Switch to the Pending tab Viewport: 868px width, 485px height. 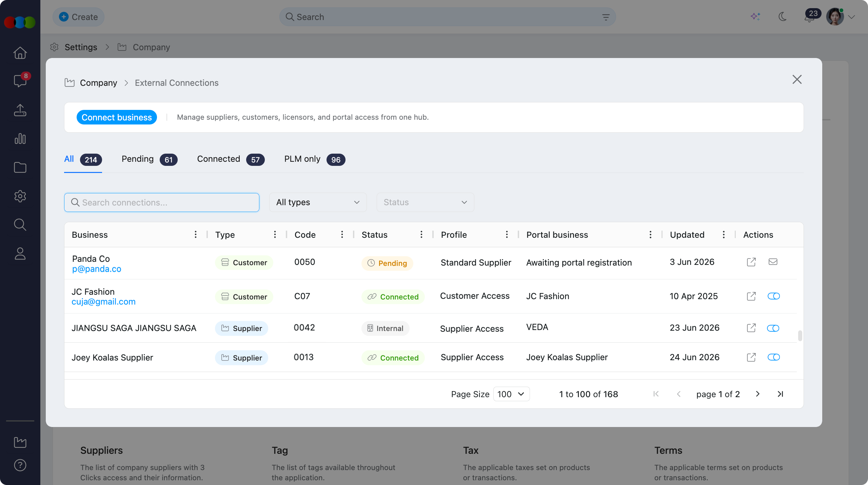tap(149, 159)
